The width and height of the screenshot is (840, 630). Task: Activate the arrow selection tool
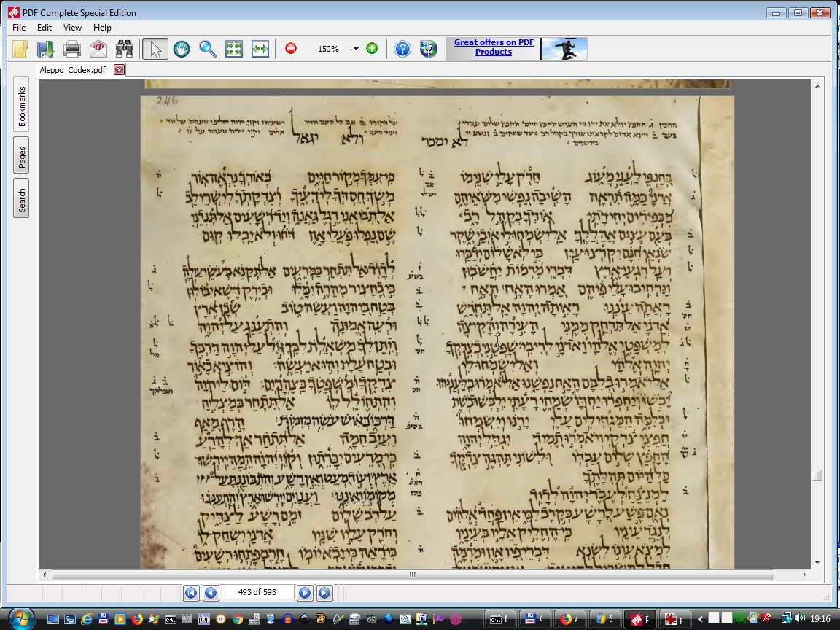[x=155, y=49]
